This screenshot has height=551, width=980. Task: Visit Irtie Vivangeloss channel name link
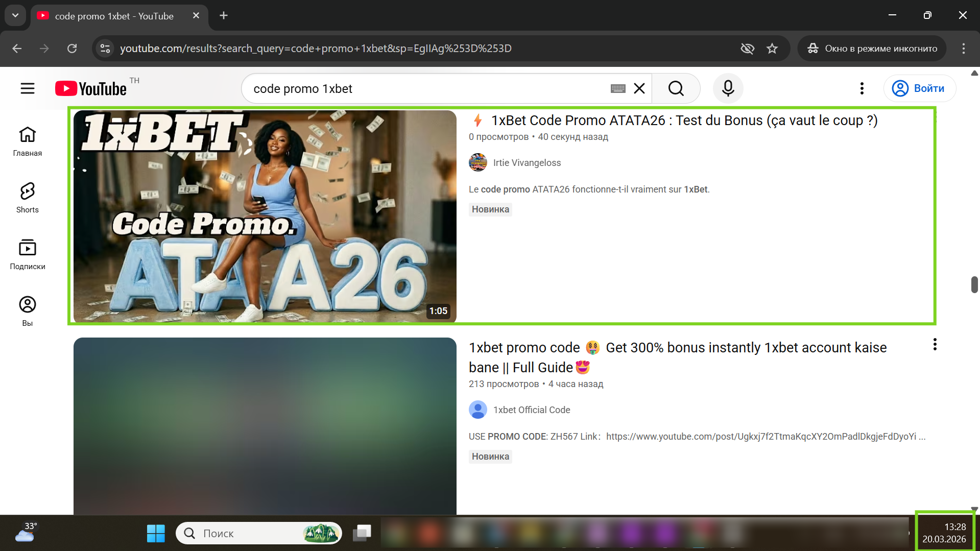click(x=527, y=163)
